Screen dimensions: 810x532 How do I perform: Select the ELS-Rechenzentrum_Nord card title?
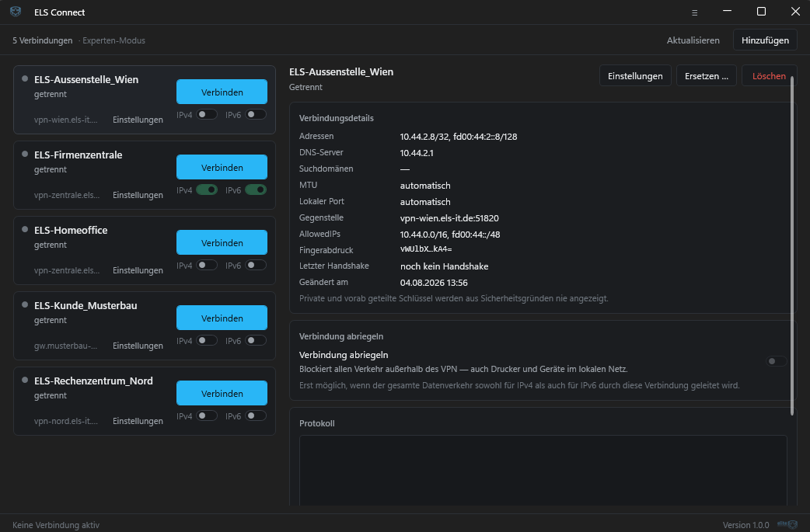point(93,381)
